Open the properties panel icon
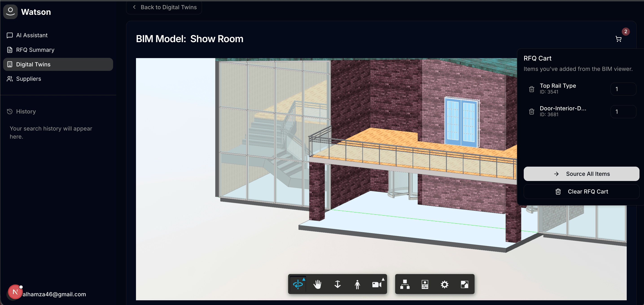This screenshot has width=644, height=305. tap(425, 284)
